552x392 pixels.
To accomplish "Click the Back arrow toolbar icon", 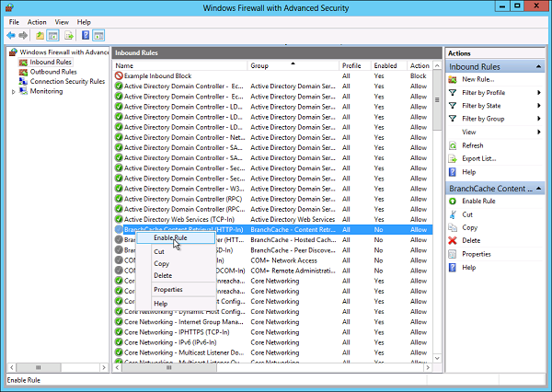I will pyautogui.click(x=11, y=35).
